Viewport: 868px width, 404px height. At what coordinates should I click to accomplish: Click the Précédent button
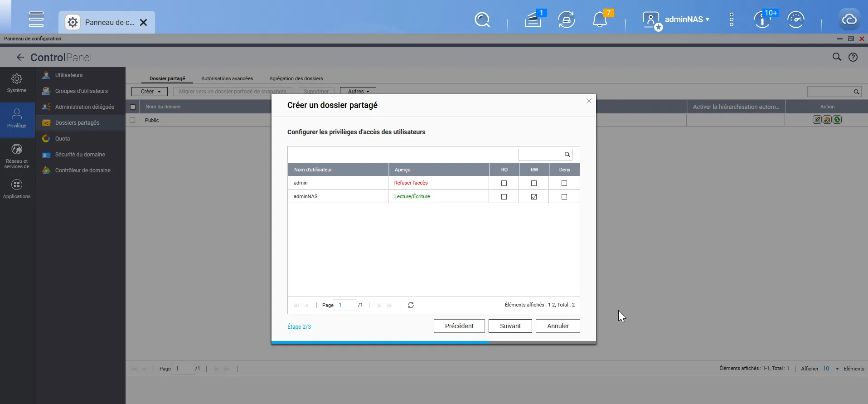(x=459, y=326)
